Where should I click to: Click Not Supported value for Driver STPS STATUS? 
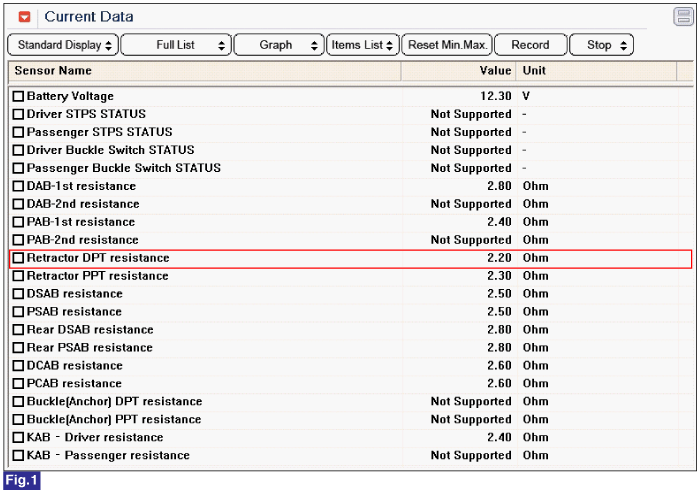coord(471,114)
